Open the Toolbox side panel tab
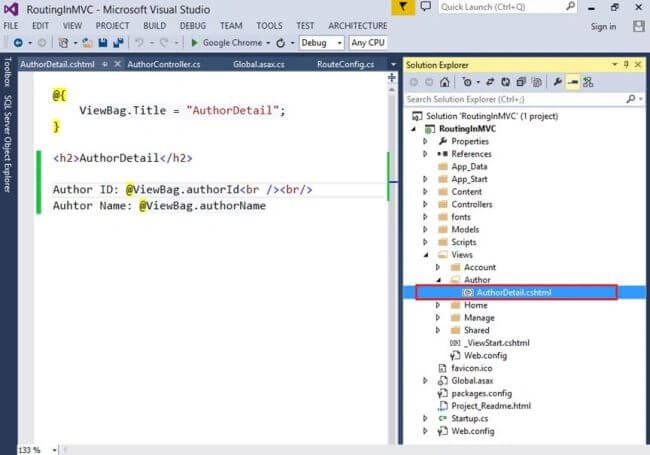 click(x=7, y=72)
